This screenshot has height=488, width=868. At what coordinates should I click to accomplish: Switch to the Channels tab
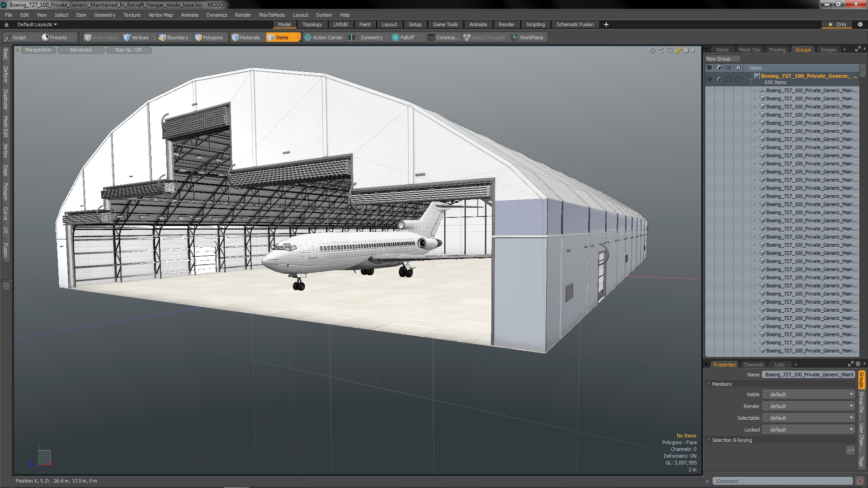point(753,365)
